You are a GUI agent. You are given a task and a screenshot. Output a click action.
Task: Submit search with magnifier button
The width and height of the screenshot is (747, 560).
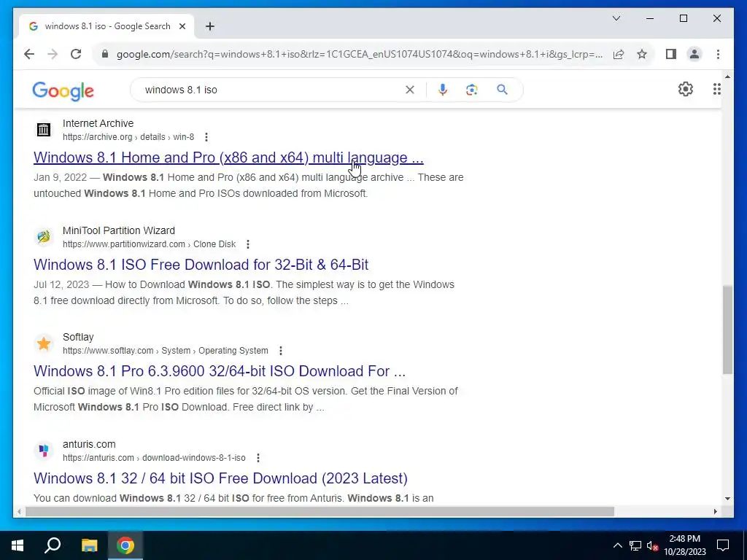(502, 90)
